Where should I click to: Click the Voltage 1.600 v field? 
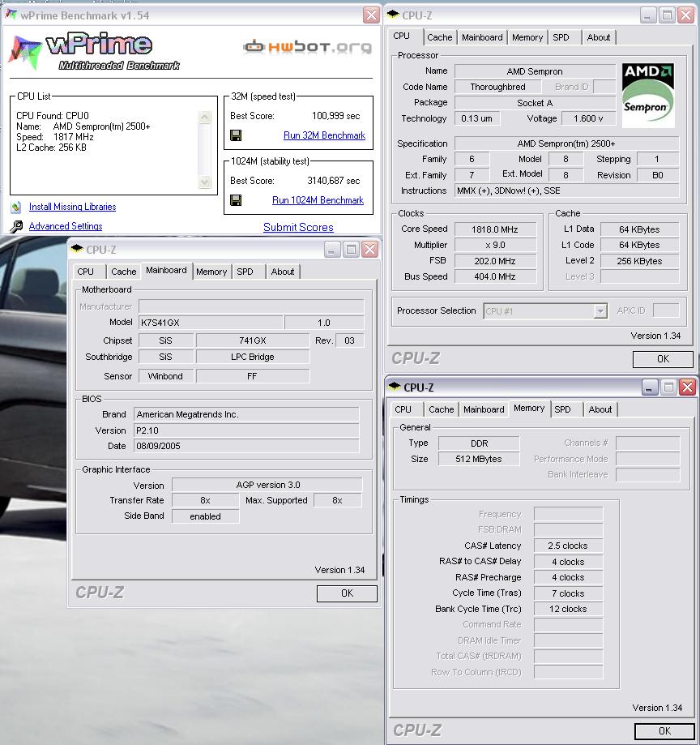click(588, 119)
